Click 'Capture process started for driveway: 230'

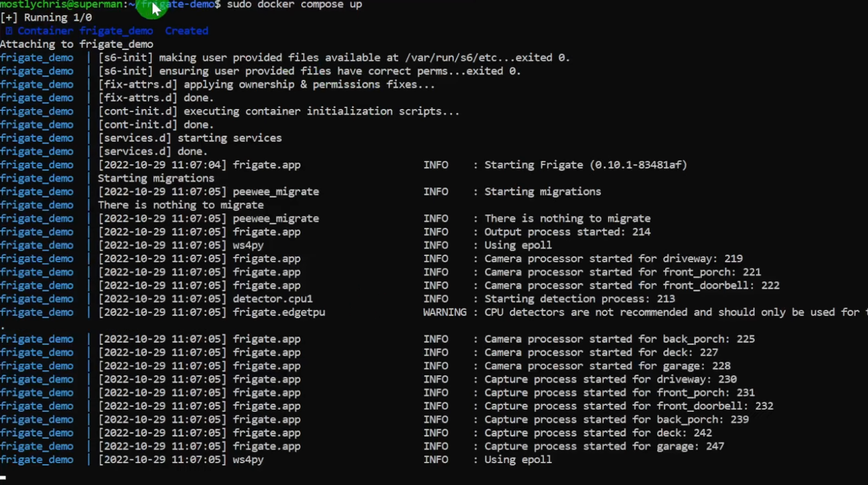coord(610,380)
